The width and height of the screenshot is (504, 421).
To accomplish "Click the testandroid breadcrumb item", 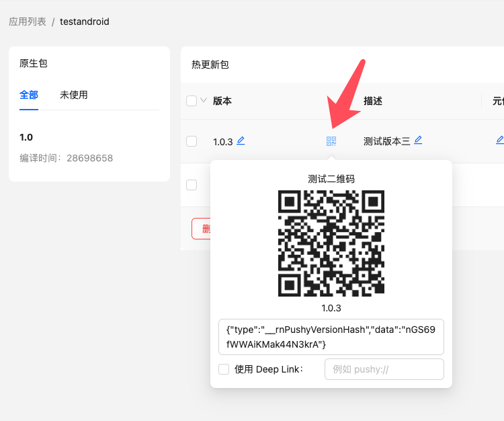I will (85, 22).
